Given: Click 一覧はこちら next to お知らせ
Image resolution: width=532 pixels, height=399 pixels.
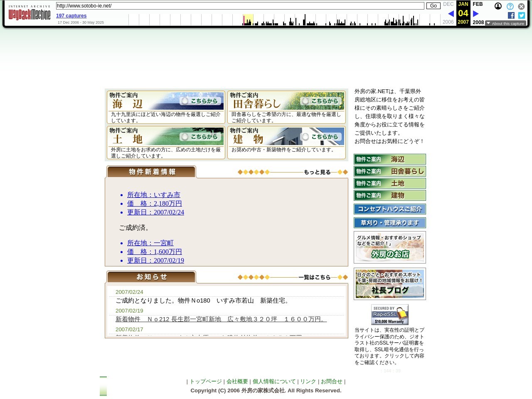Looking at the screenshot, I should pyautogui.click(x=315, y=277).
